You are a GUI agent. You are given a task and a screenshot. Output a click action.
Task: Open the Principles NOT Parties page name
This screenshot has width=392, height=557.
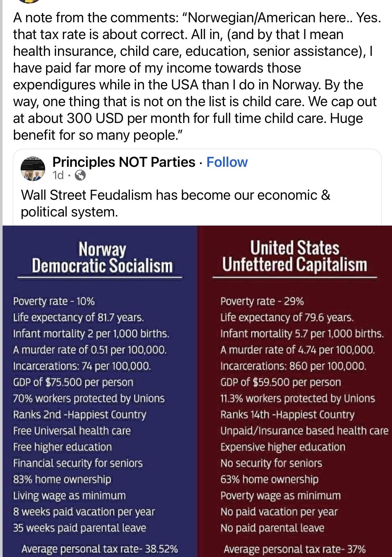click(124, 162)
